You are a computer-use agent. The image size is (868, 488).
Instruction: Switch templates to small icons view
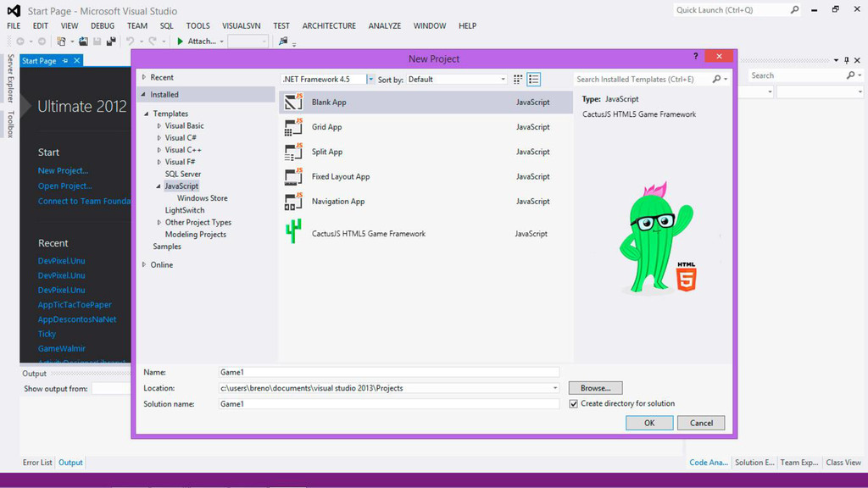pyautogui.click(x=518, y=79)
